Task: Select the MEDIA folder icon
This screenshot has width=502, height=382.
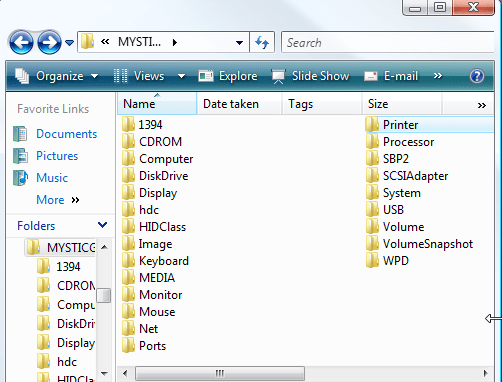Action: coord(128,277)
